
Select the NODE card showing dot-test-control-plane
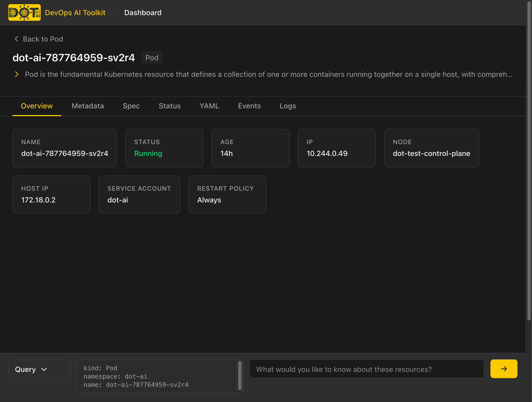pos(431,148)
